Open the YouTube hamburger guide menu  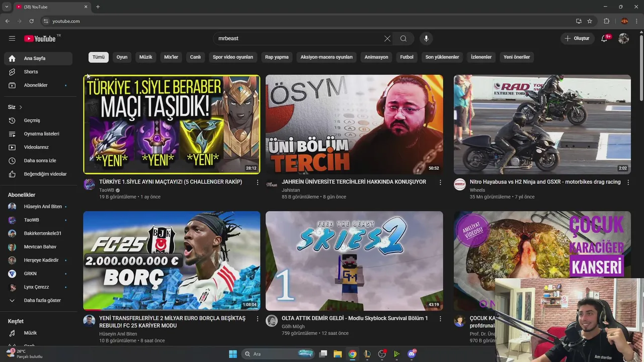coord(12,38)
